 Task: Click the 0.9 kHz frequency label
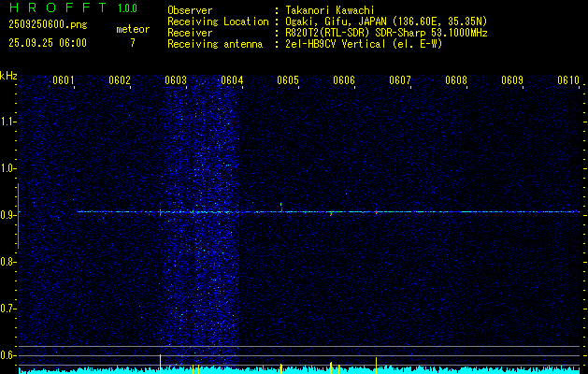(x=7, y=215)
